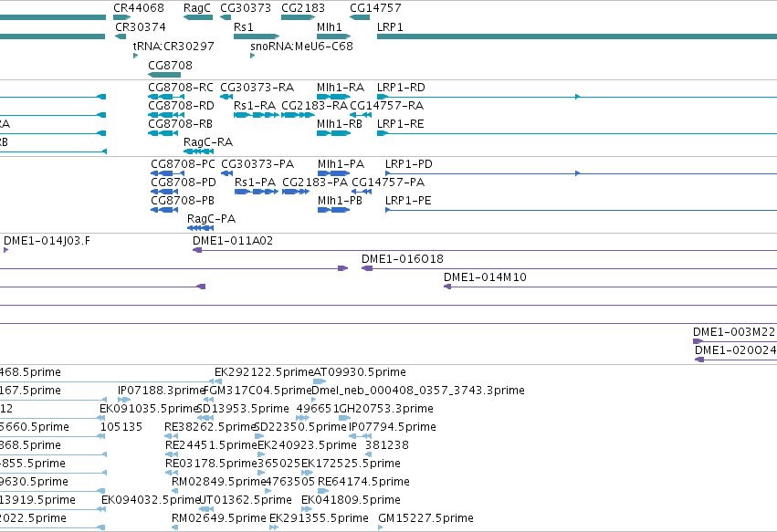Click the RM02849.5prime EST label
777x532 pixels.
(x=219, y=483)
